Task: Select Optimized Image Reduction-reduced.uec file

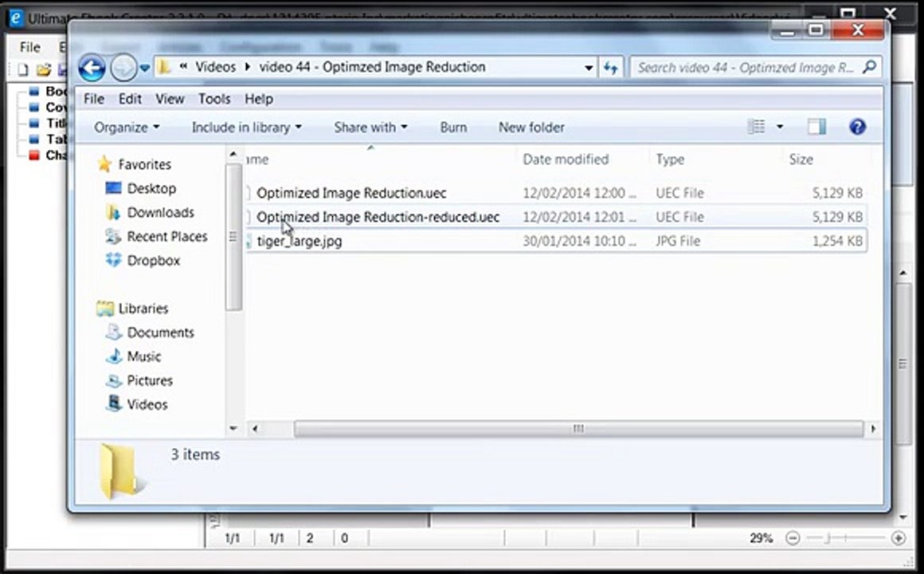Action: click(378, 217)
